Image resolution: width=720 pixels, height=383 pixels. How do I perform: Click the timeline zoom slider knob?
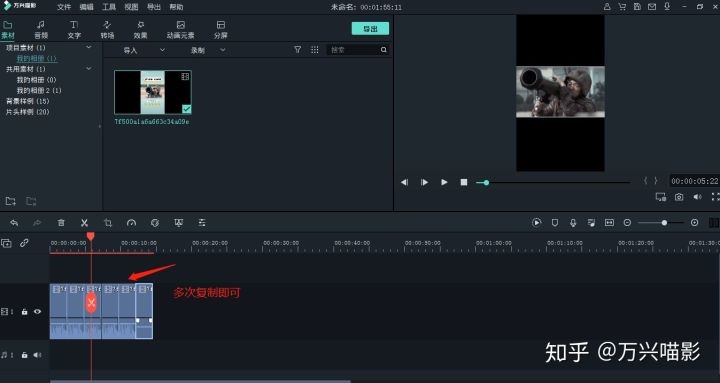pos(664,223)
